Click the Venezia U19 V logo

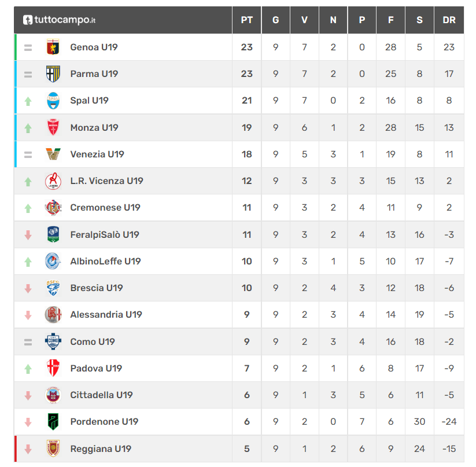[x=53, y=154]
